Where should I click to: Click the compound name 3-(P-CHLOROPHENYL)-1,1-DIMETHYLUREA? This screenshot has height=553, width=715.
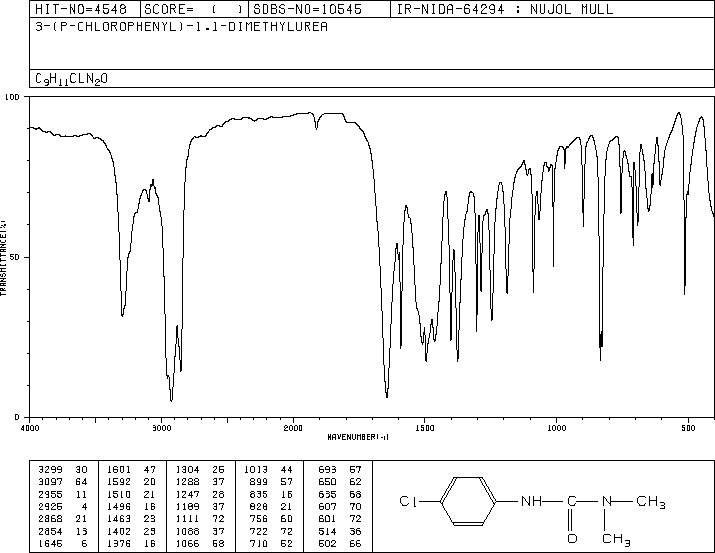tap(181, 26)
